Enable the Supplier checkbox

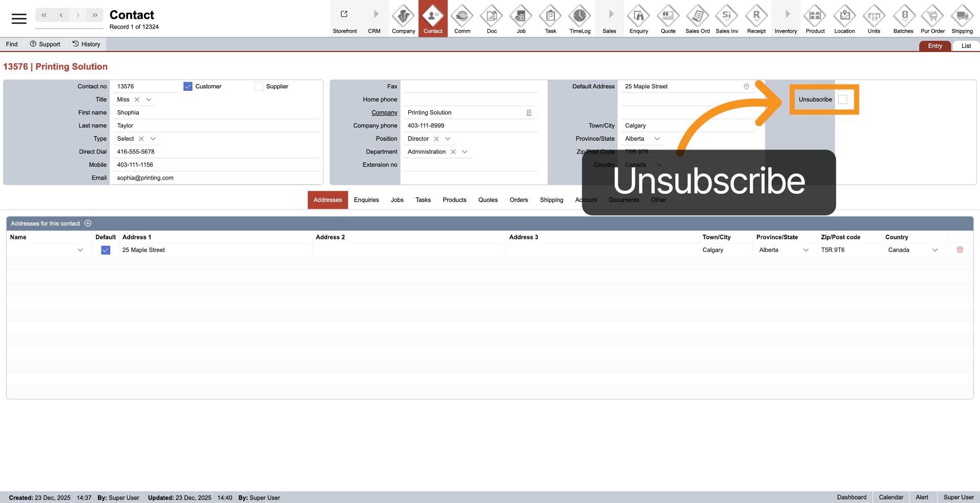click(259, 87)
